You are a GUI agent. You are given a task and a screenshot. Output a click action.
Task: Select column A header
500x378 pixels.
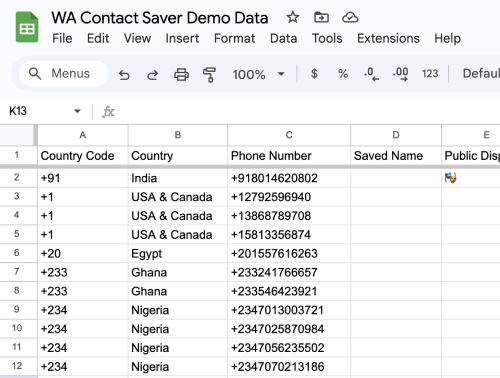[83, 135]
